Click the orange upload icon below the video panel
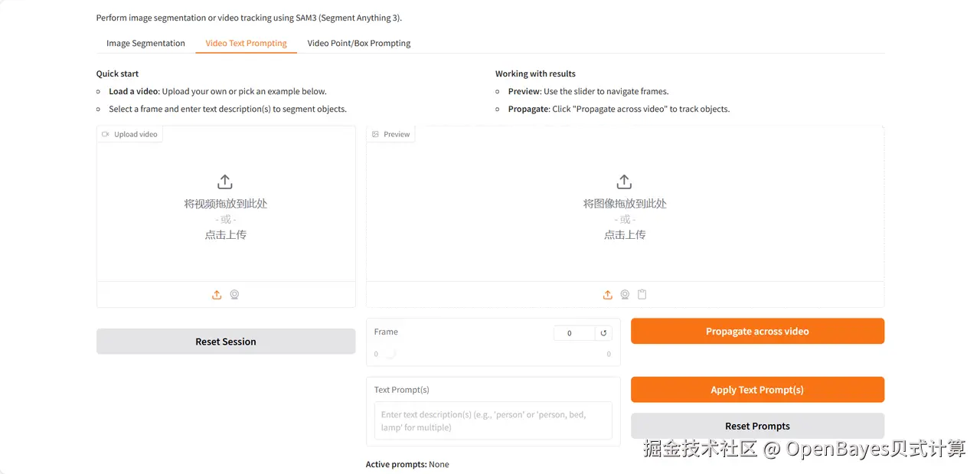 pos(216,294)
